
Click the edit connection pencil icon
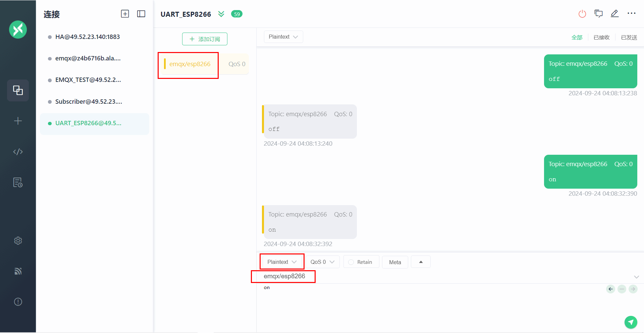coord(614,14)
